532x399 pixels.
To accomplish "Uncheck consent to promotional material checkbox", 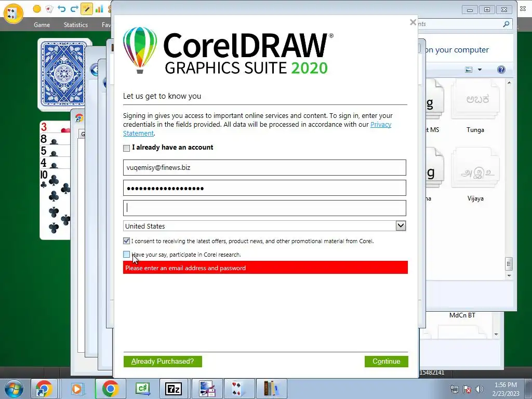I will tap(127, 241).
